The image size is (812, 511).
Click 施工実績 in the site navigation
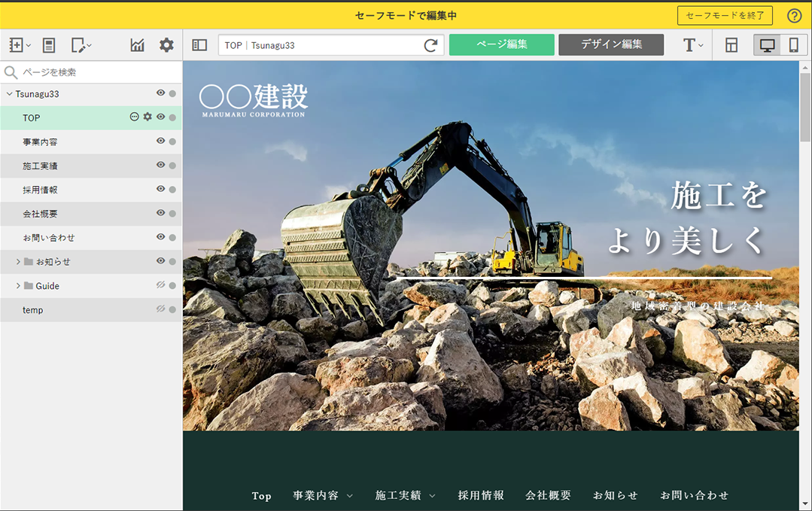click(x=400, y=495)
